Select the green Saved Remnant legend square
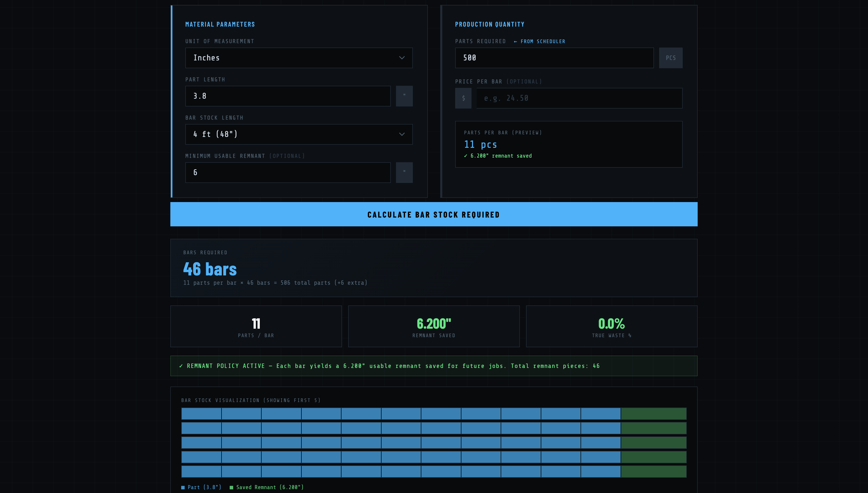 tap(232, 487)
